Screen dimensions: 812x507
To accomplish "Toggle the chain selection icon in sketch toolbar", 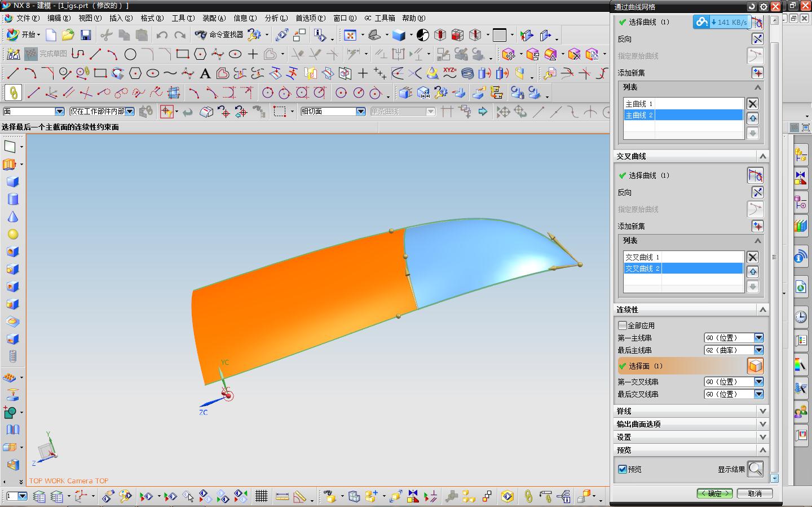I will tap(13, 92).
